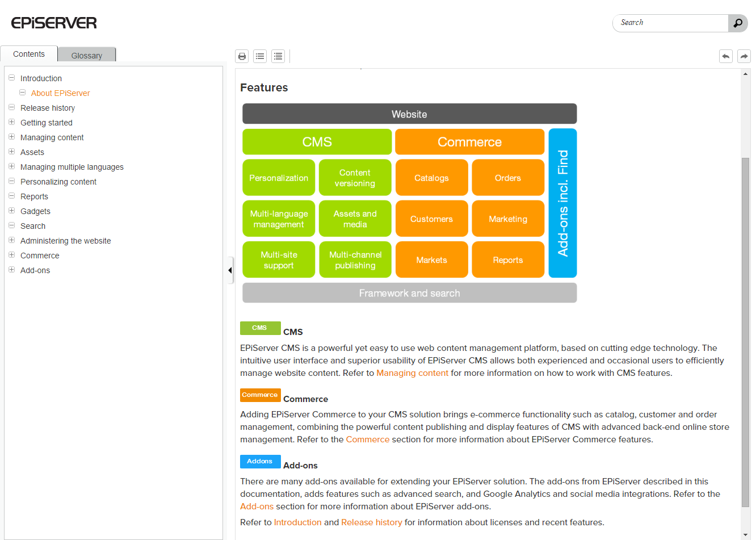Expand the Managing multiple languages topic

click(x=11, y=167)
